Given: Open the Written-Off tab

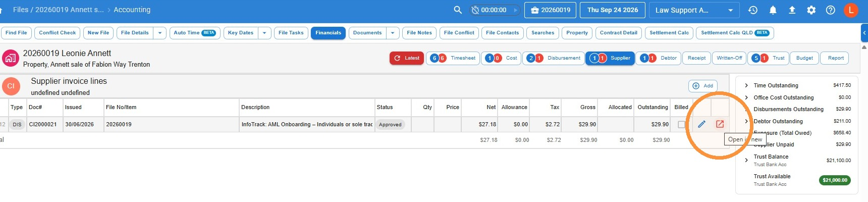Looking at the screenshot, I should 729,58.
